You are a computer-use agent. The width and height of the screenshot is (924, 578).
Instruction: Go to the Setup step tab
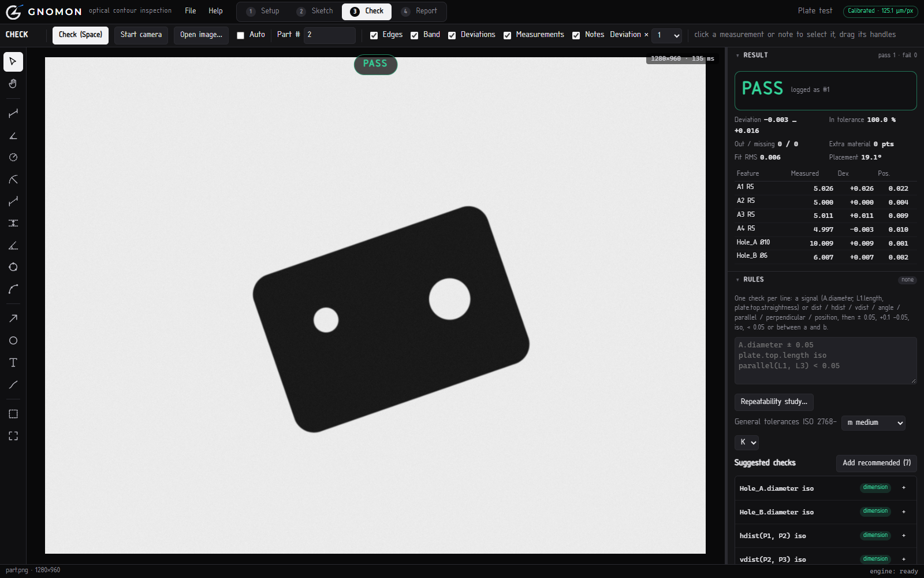tap(263, 12)
